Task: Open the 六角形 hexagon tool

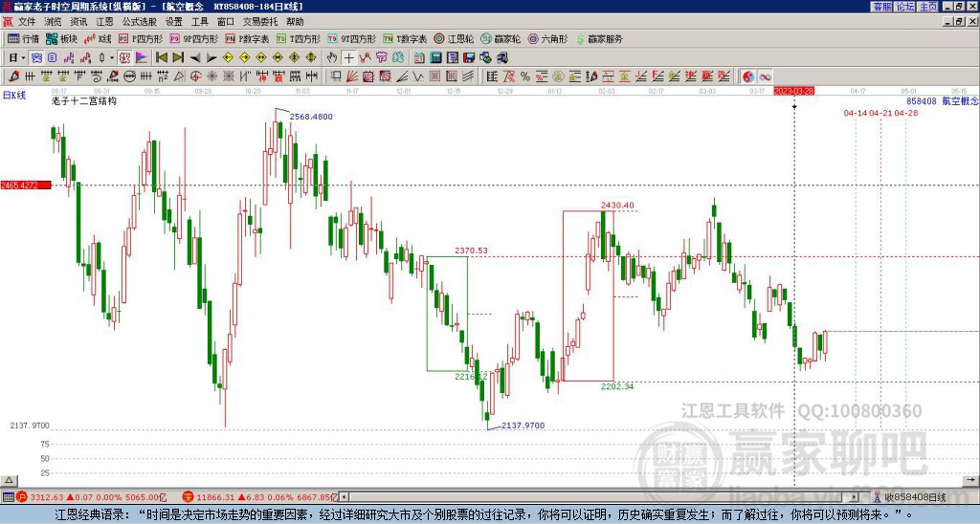Action: pos(548,38)
